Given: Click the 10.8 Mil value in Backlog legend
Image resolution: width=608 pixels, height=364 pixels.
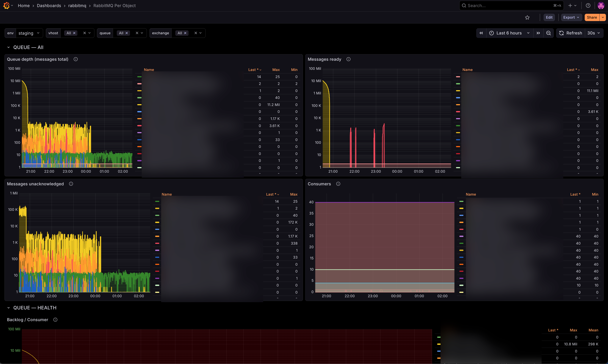Looking at the screenshot, I should pos(571,344).
